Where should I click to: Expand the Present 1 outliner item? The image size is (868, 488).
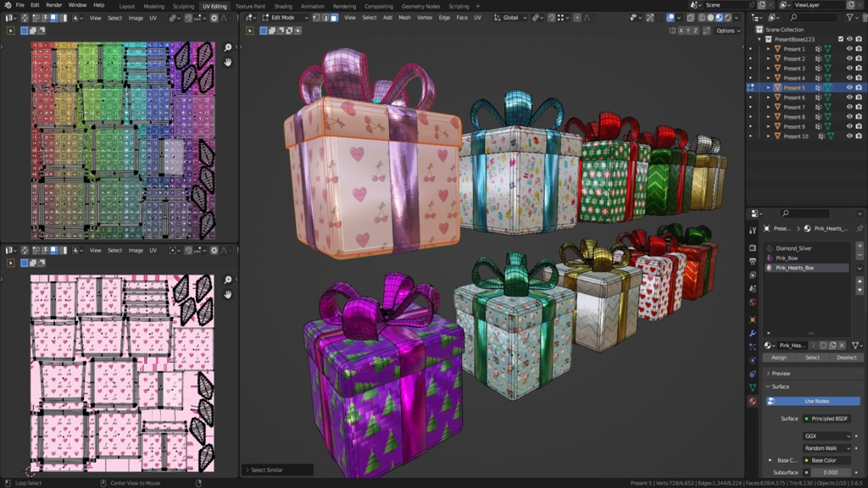(768, 49)
